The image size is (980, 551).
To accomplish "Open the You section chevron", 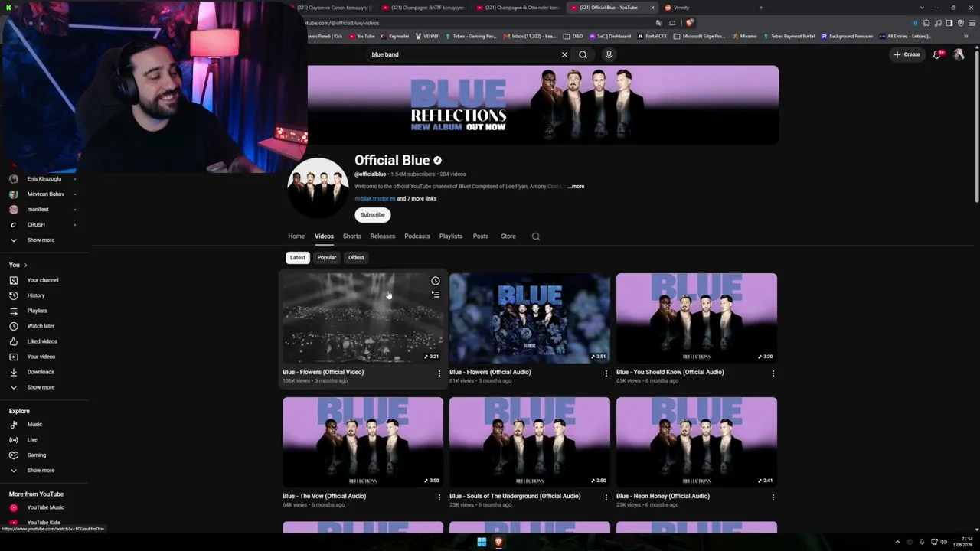I will pos(25,265).
